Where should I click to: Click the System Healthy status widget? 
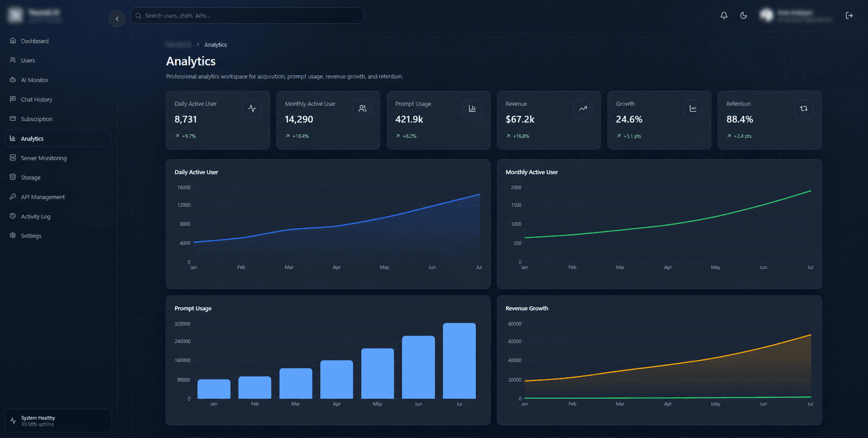pos(58,421)
